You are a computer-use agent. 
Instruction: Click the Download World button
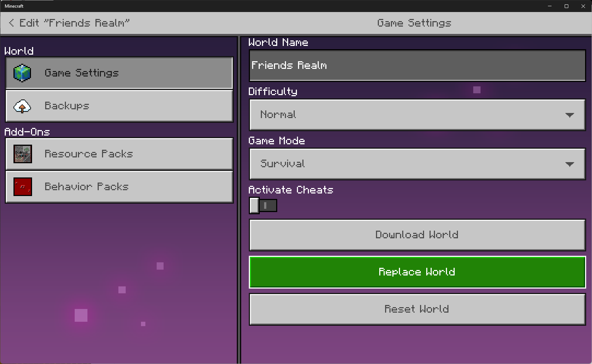[x=417, y=235]
